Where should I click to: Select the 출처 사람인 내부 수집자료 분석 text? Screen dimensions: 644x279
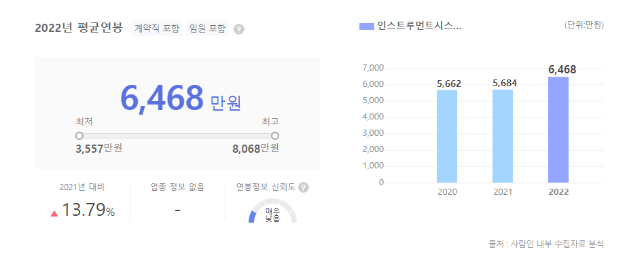click(546, 244)
